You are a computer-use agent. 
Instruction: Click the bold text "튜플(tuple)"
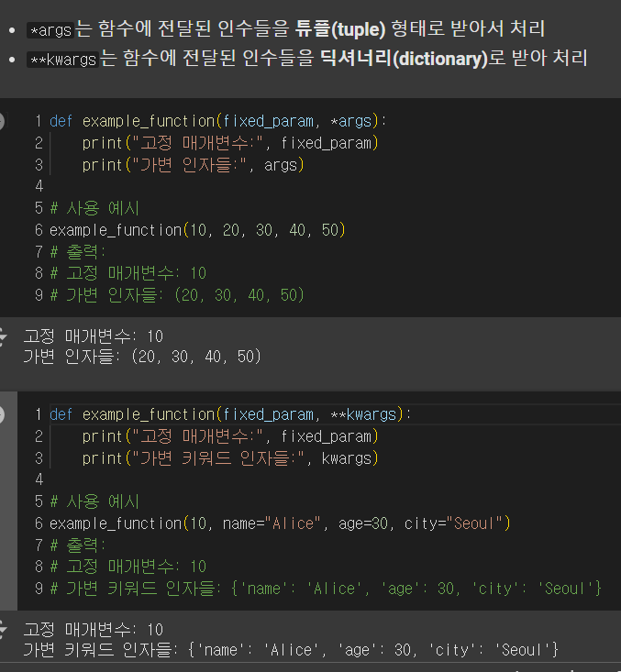(340, 29)
